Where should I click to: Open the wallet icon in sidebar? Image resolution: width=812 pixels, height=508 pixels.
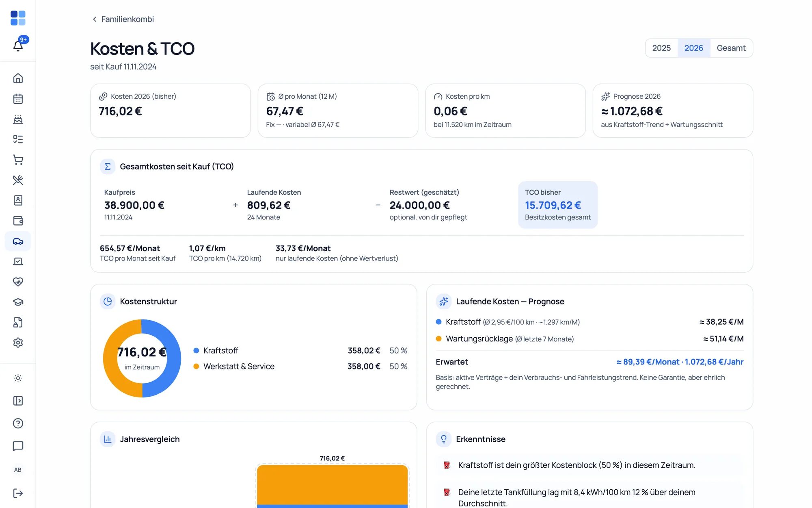point(18,221)
